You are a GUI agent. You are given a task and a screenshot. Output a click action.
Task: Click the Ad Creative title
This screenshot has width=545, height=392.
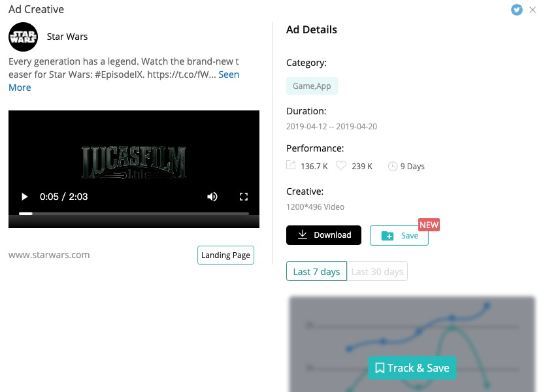(x=36, y=9)
